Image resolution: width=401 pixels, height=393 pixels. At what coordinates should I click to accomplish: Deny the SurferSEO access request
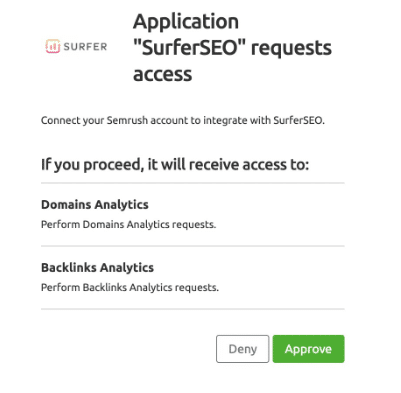242,349
